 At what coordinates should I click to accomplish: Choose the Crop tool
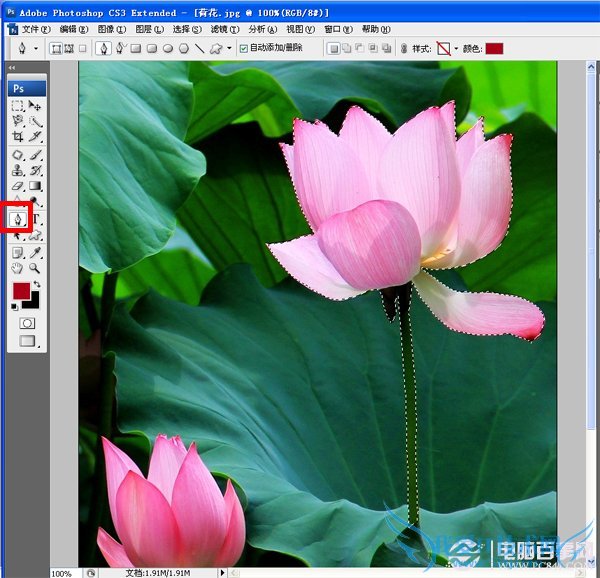(x=18, y=136)
